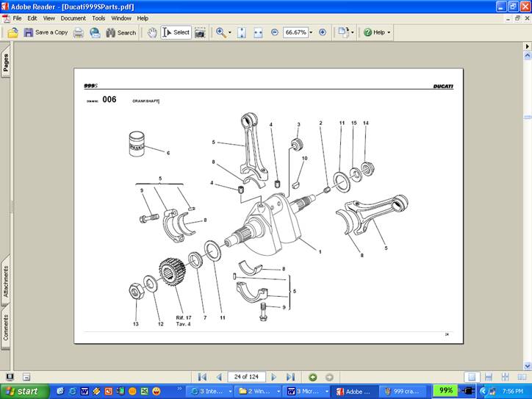Select Continuous page layout
This screenshot has height=399, width=532.
(x=489, y=377)
